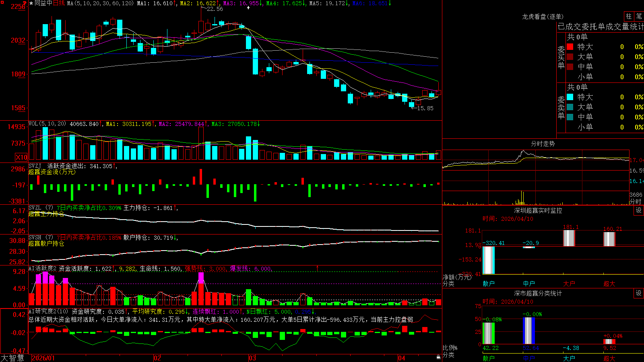Viewport: 644px width, 362px height.
Task: Click the lock icon at the time axis end
Action: [x=438, y=357]
